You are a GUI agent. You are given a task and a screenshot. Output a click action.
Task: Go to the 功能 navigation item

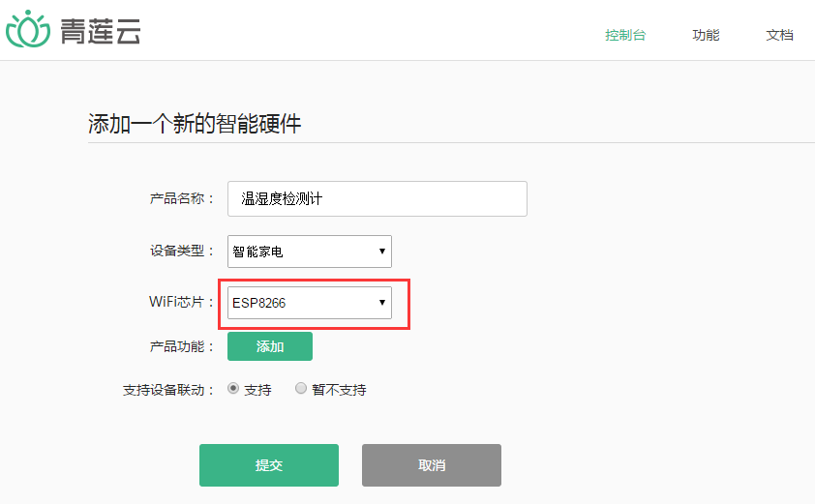pyautogui.click(x=706, y=36)
